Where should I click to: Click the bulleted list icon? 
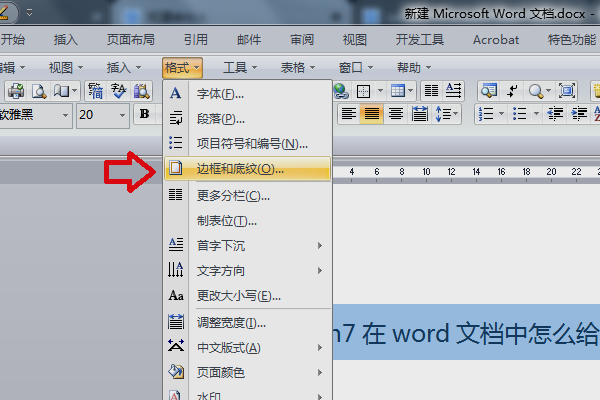pos(519,114)
